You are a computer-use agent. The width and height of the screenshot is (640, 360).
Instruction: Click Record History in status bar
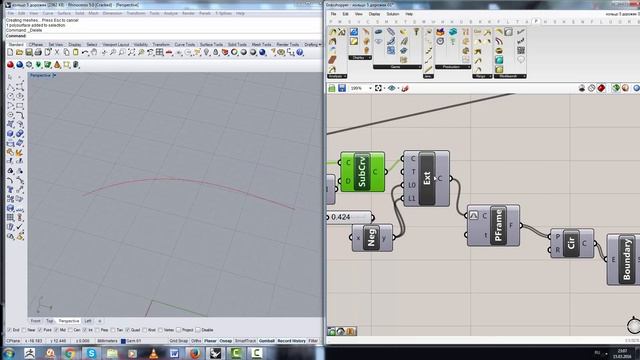291,341
